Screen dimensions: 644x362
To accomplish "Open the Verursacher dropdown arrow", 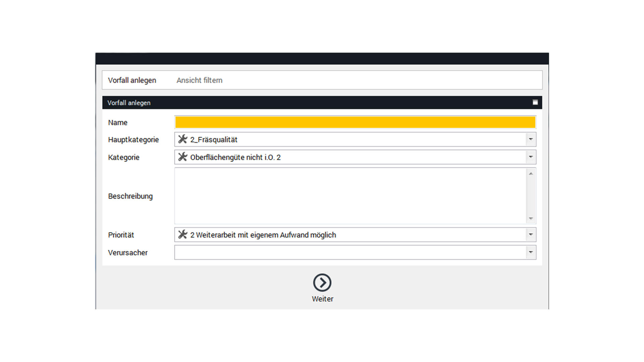I will point(531,252).
